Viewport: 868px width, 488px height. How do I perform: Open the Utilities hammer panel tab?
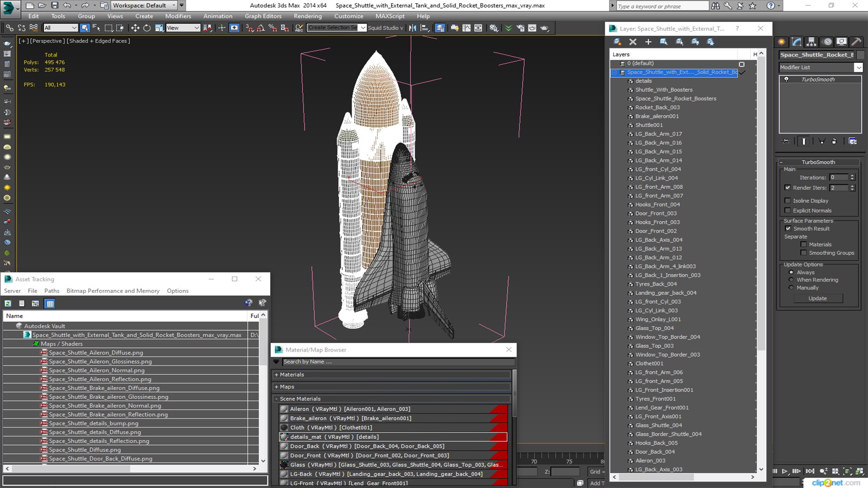click(x=856, y=42)
